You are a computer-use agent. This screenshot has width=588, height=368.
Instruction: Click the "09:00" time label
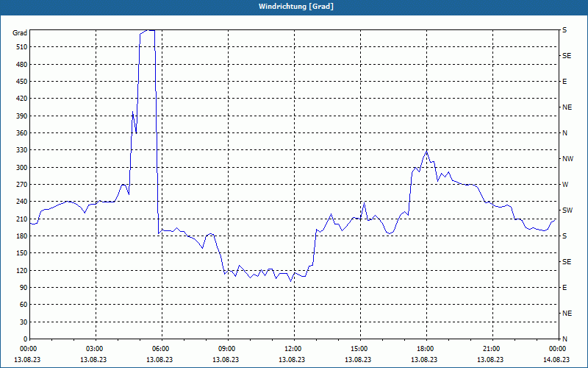[x=227, y=349]
